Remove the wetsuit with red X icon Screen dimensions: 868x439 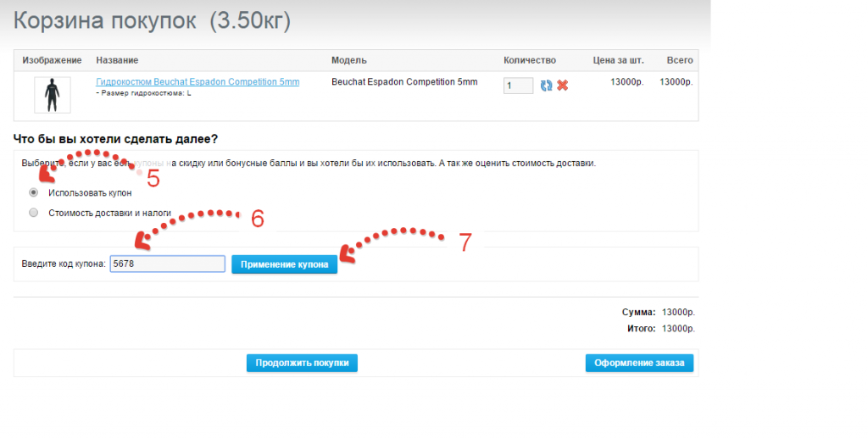click(x=562, y=86)
